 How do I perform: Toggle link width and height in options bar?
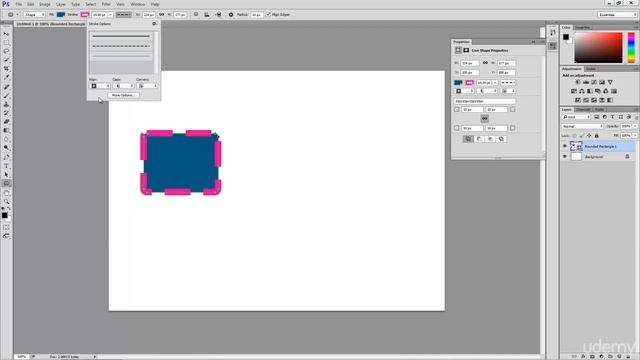click(162, 14)
